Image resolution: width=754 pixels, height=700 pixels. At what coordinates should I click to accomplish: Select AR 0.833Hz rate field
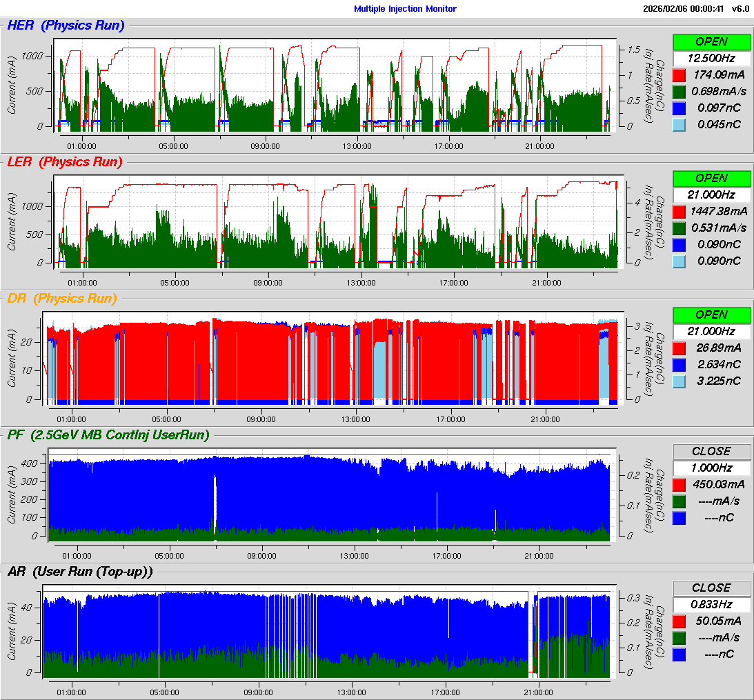coord(711,605)
